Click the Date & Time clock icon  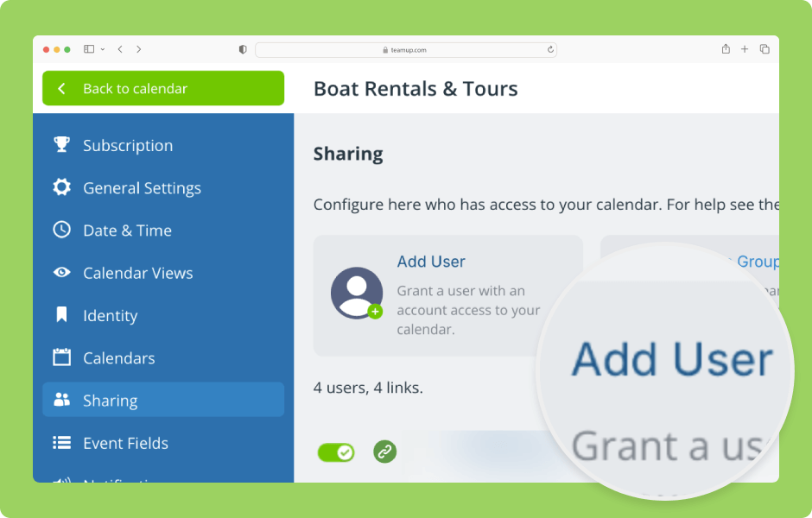click(x=61, y=230)
